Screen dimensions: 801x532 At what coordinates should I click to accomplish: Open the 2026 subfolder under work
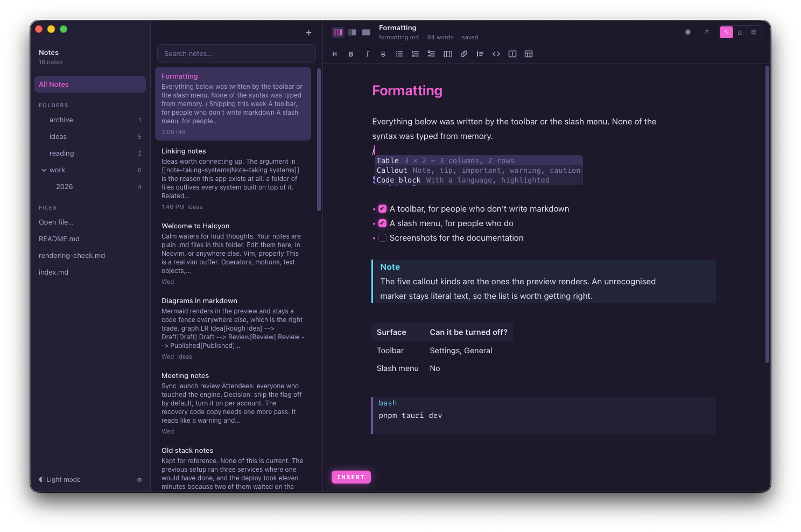pyautogui.click(x=90, y=187)
